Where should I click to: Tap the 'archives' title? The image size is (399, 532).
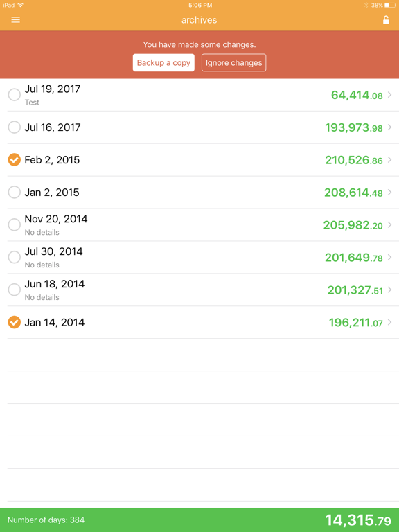(x=199, y=20)
